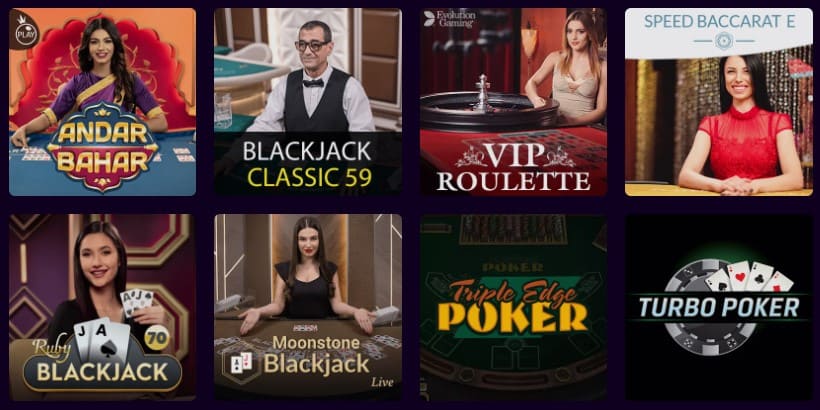
Task: Launch Blackjack Classic 59 table
Action: click(308, 102)
